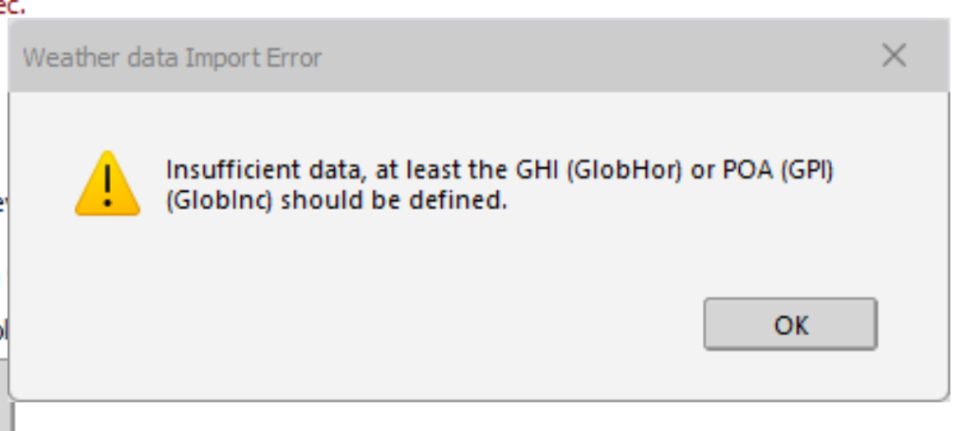Close the Weather data Import Error dialog
The width and height of the screenshot is (980, 431).
[893, 56]
